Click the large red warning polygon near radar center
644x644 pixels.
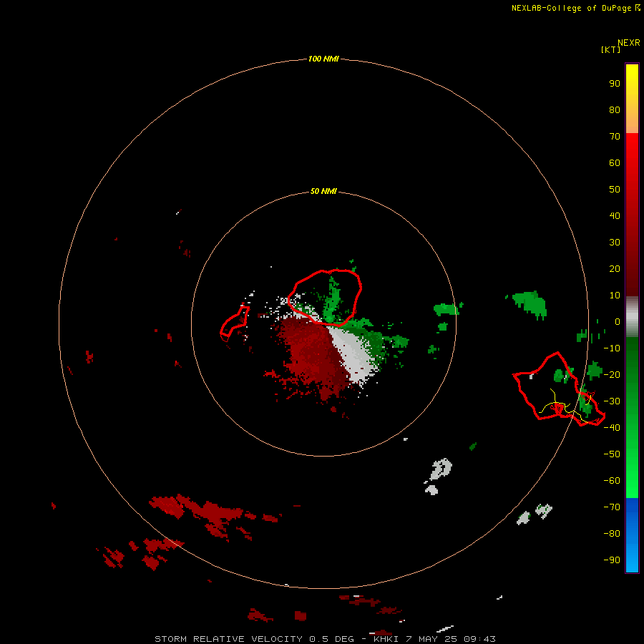coord(324,298)
